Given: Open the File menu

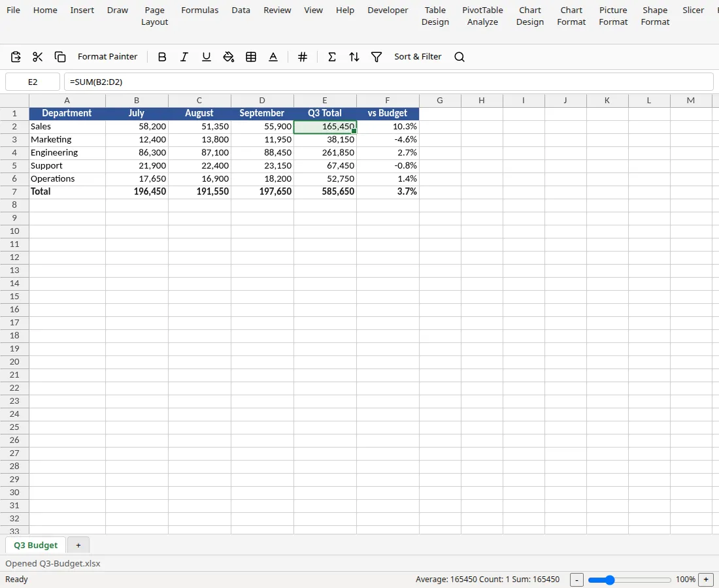Looking at the screenshot, I should point(13,10).
